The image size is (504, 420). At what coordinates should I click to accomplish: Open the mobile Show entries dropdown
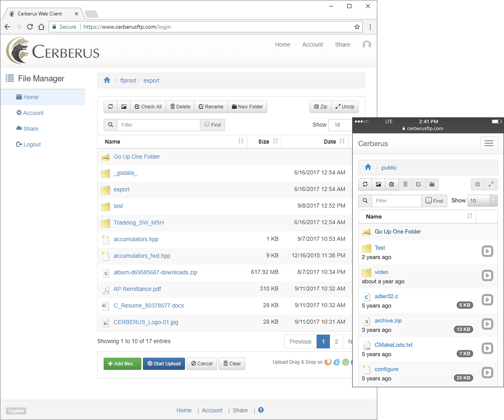(483, 200)
